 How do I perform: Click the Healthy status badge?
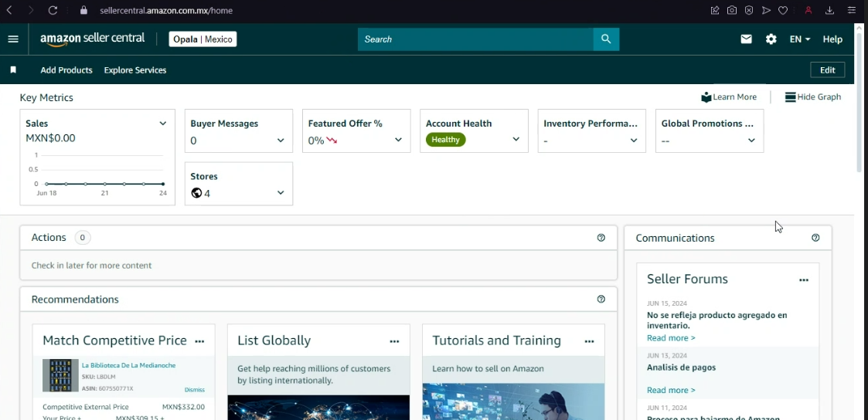tap(446, 140)
